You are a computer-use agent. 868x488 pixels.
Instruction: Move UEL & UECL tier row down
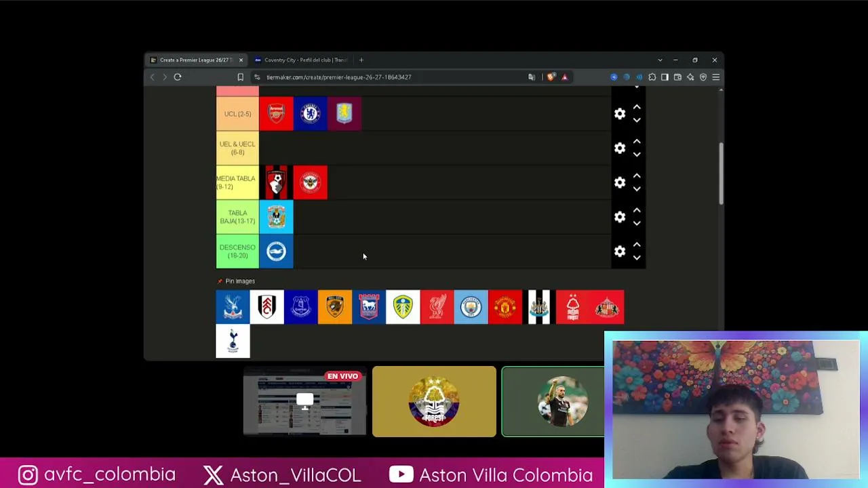click(637, 155)
